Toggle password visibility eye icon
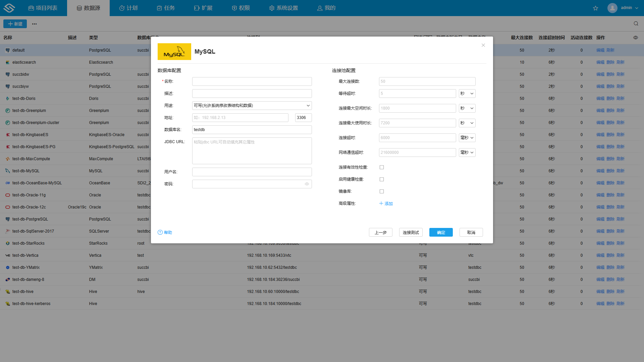Screen dimensions: 644x362 coord(307,184)
